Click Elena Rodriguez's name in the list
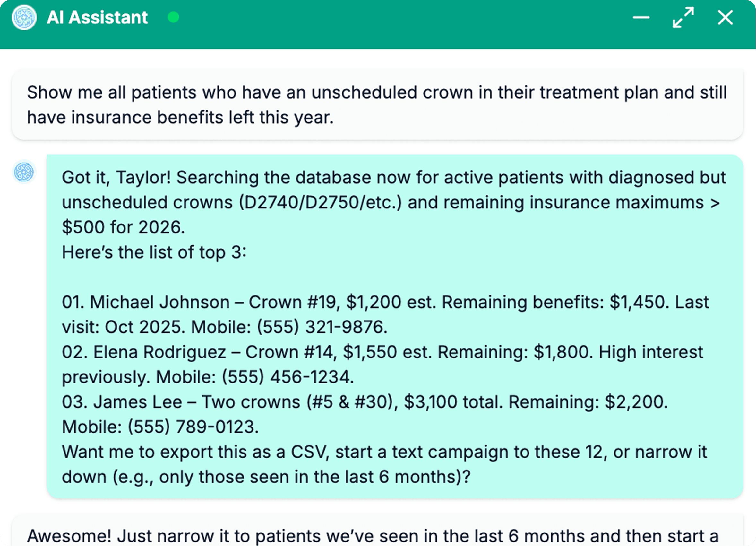The height and width of the screenshot is (546, 756). pos(159,352)
